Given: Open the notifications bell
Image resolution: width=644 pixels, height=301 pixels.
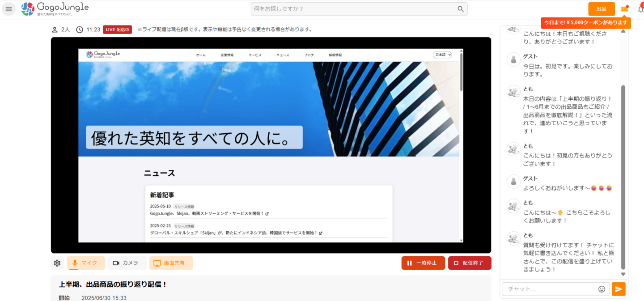Looking at the screenshot, I should 640,9.
